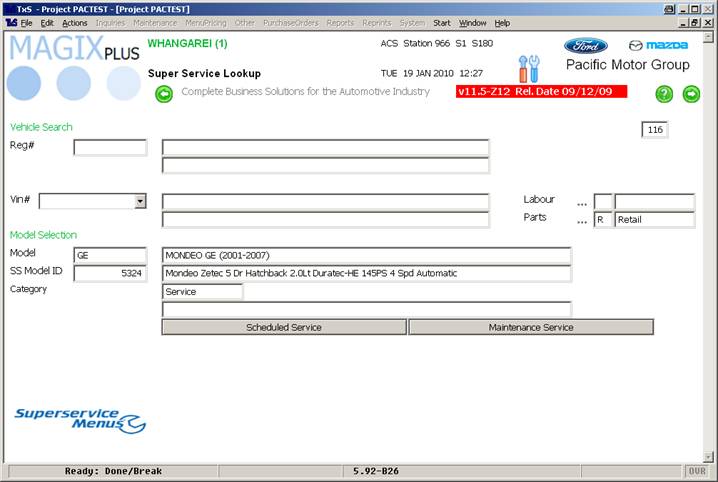
Task: Click the wrench and screwdriver tools icon
Action: [529, 68]
